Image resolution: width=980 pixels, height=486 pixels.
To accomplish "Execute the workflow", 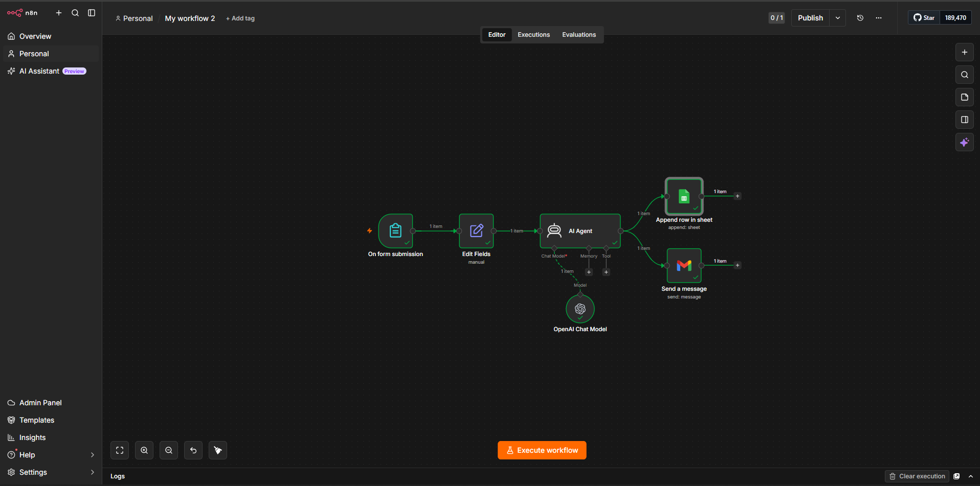I will [542, 450].
